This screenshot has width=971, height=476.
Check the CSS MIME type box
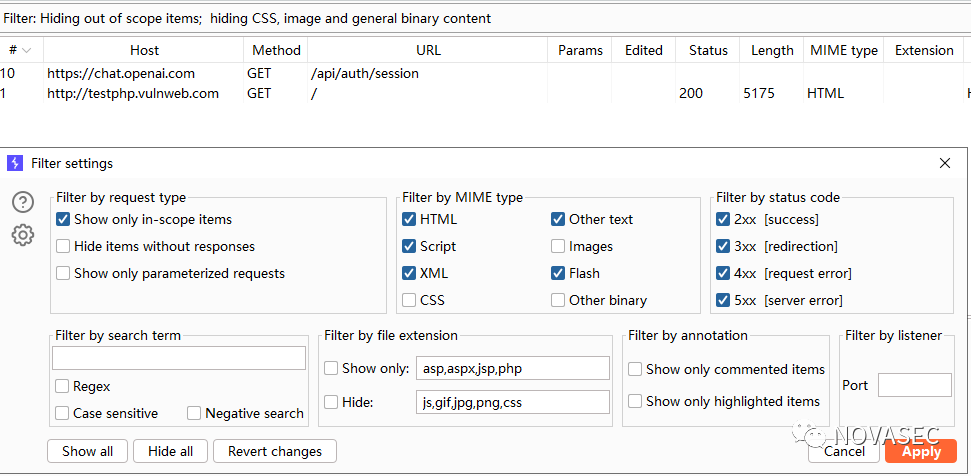coord(409,300)
